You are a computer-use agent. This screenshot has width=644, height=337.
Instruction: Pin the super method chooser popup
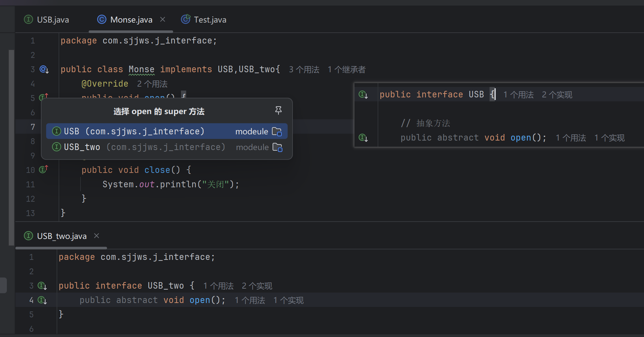tap(278, 110)
